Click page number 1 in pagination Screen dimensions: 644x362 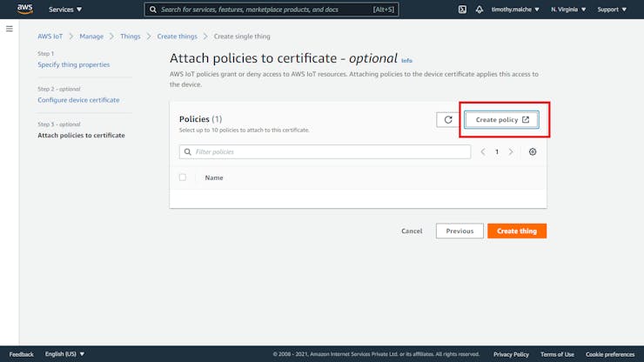click(497, 151)
